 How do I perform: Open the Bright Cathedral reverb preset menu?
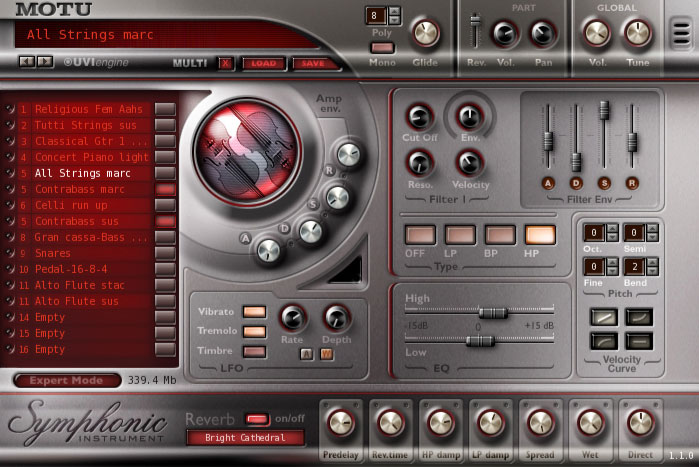pyautogui.click(x=245, y=438)
